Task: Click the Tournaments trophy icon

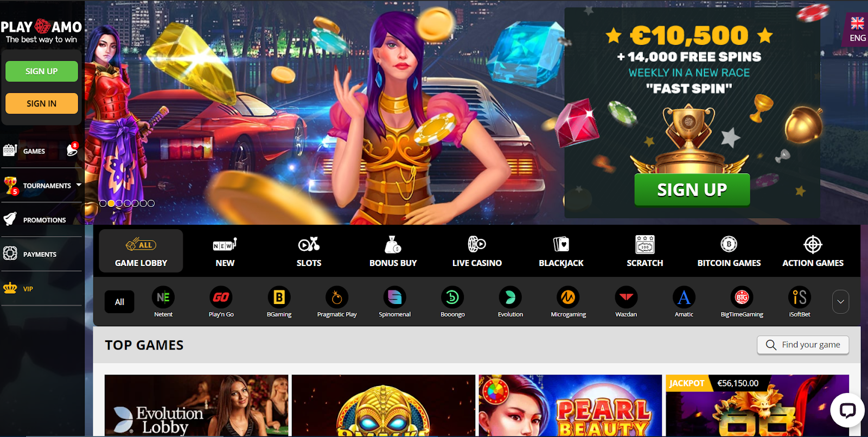Action: pos(10,185)
